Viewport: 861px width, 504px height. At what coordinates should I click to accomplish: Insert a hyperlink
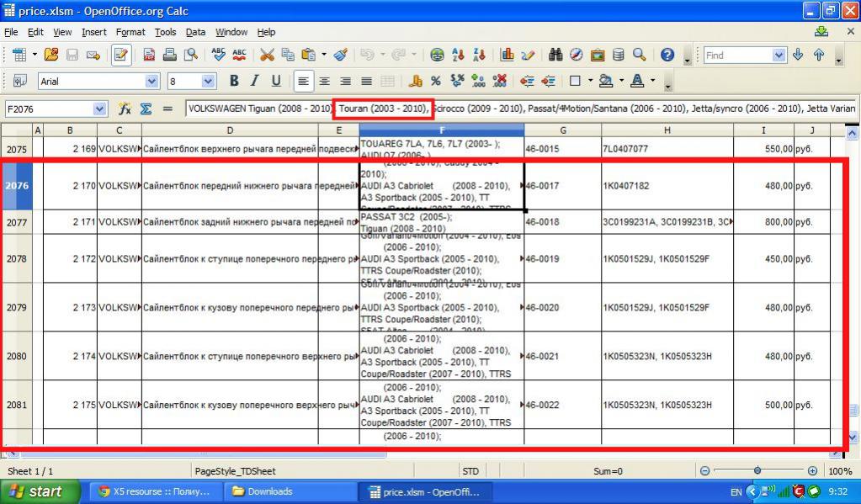[x=437, y=55]
